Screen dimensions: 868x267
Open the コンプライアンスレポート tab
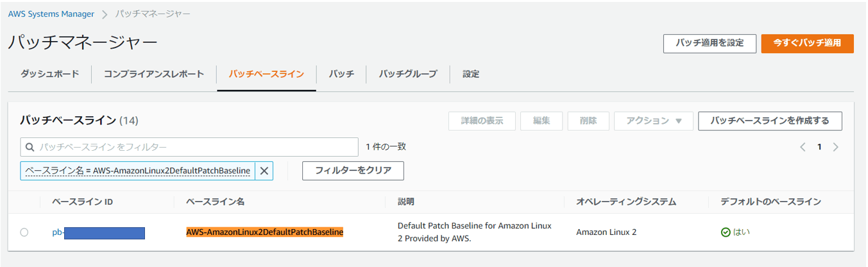pyautogui.click(x=154, y=74)
